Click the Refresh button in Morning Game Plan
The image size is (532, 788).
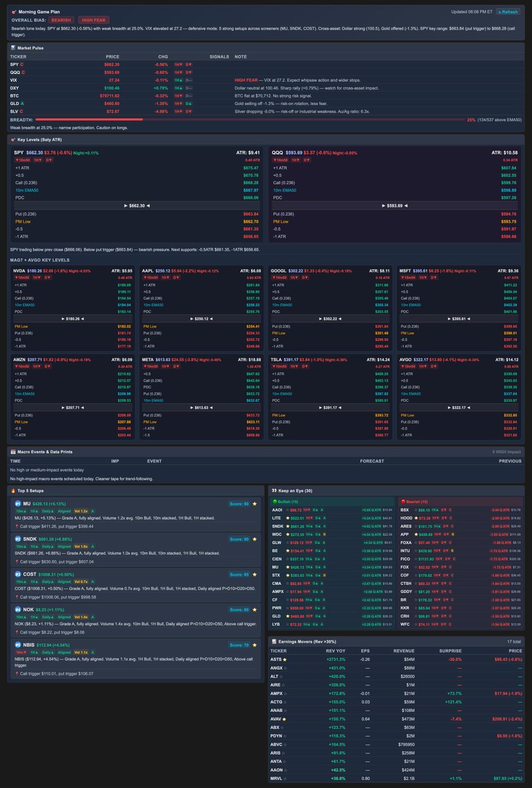click(508, 11)
